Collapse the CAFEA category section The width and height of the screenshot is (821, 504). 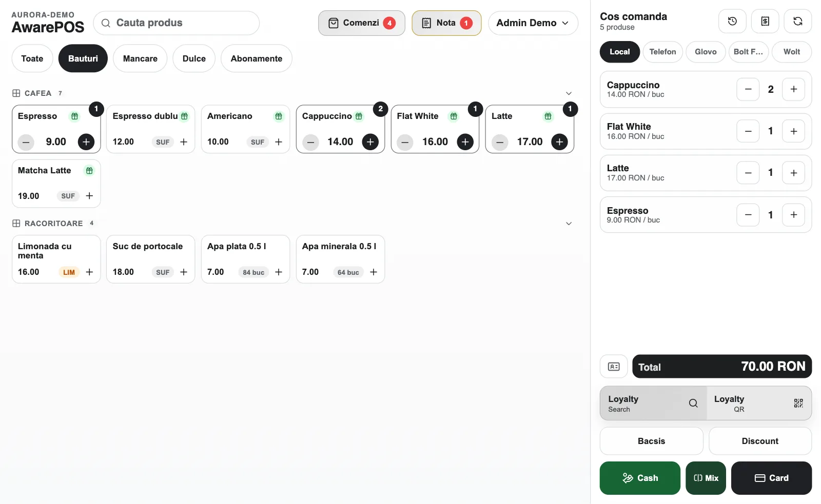click(569, 93)
